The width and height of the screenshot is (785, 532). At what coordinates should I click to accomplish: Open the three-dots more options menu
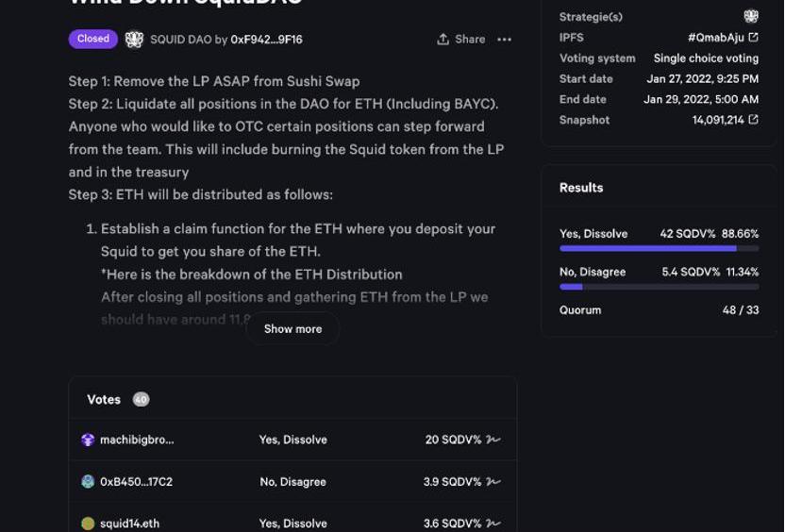tap(505, 40)
